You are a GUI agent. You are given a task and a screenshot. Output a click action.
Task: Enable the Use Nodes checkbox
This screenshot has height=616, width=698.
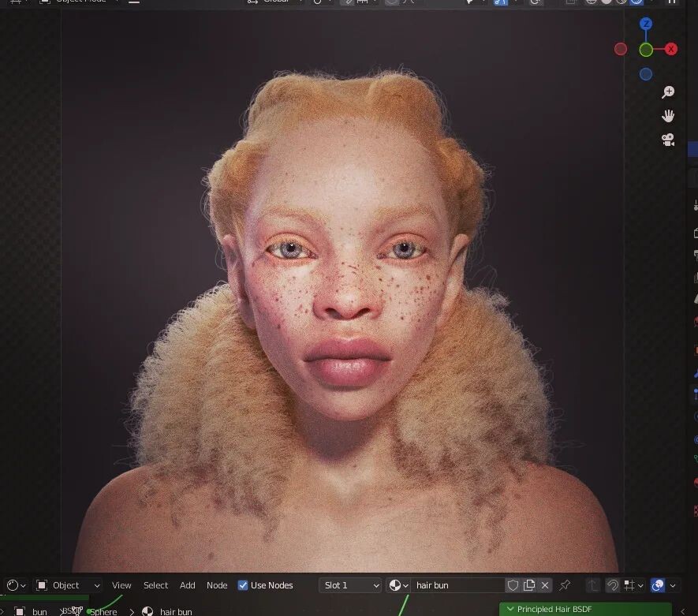pos(242,585)
